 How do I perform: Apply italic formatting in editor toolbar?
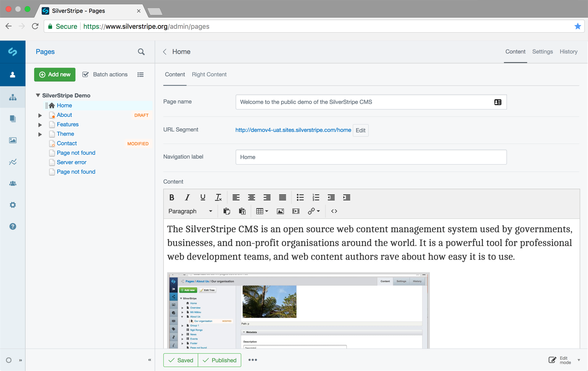(x=187, y=197)
